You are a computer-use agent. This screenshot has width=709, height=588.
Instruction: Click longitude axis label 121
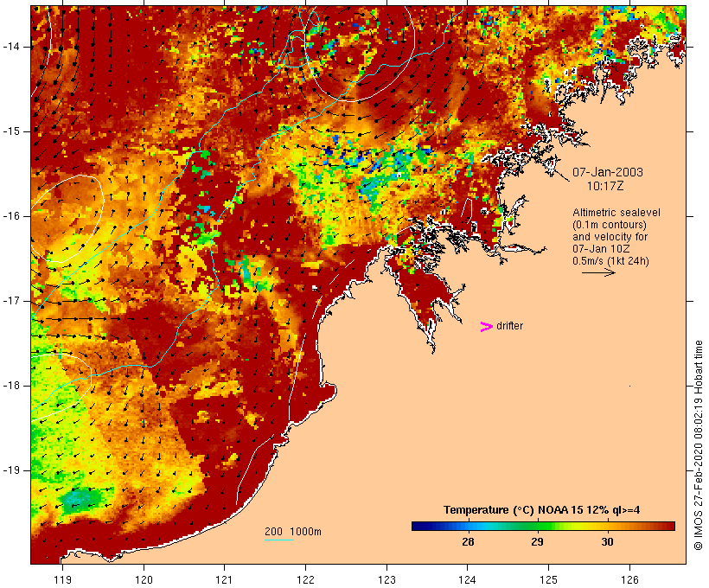224,579
